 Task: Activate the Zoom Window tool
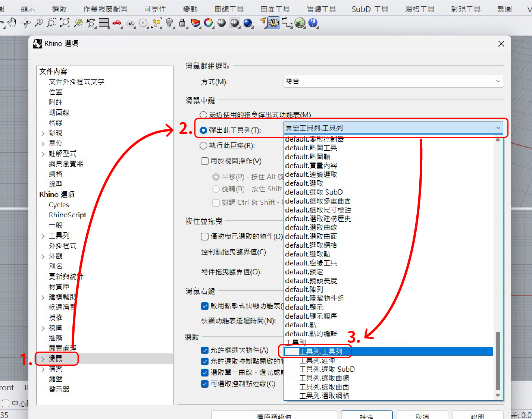[51, 23]
